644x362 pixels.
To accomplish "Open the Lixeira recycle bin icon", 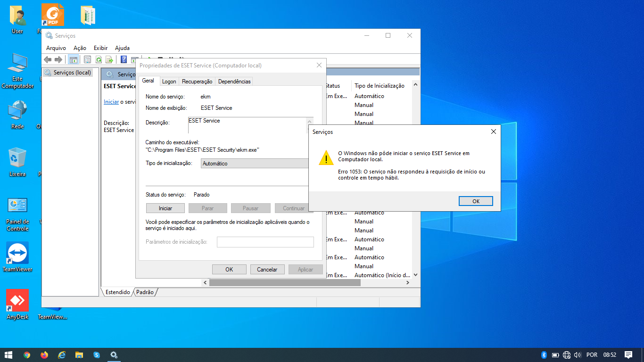I will pos(17,162).
